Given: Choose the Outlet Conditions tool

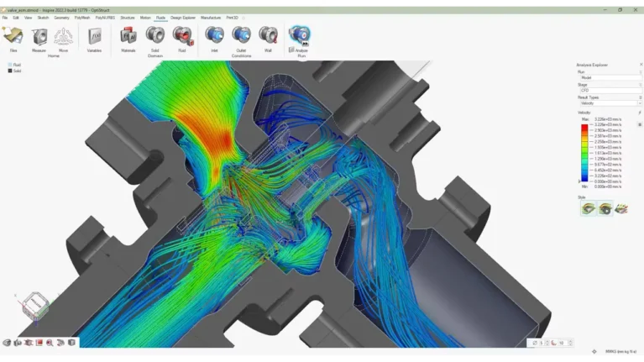Looking at the screenshot, I should coord(241,40).
